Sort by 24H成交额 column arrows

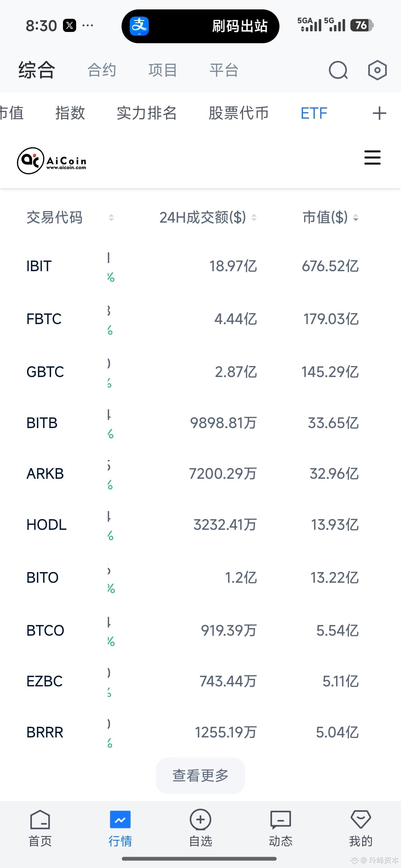254,218
